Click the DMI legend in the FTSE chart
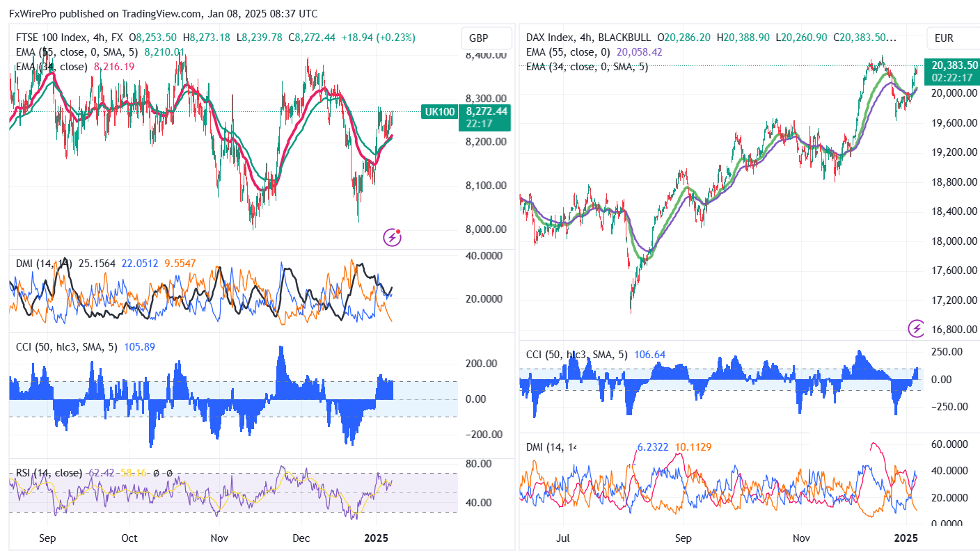The width and height of the screenshot is (980, 555). [x=43, y=263]
